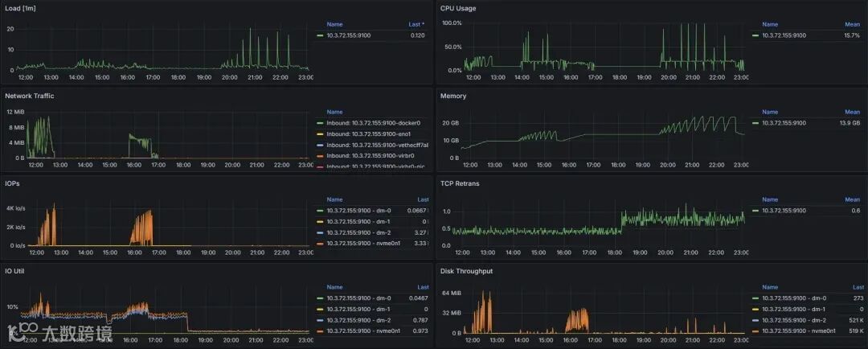Open yellow dm-1 swatch in Disk Throughput legend
The image size is (868, 349).
coord(755,309)
